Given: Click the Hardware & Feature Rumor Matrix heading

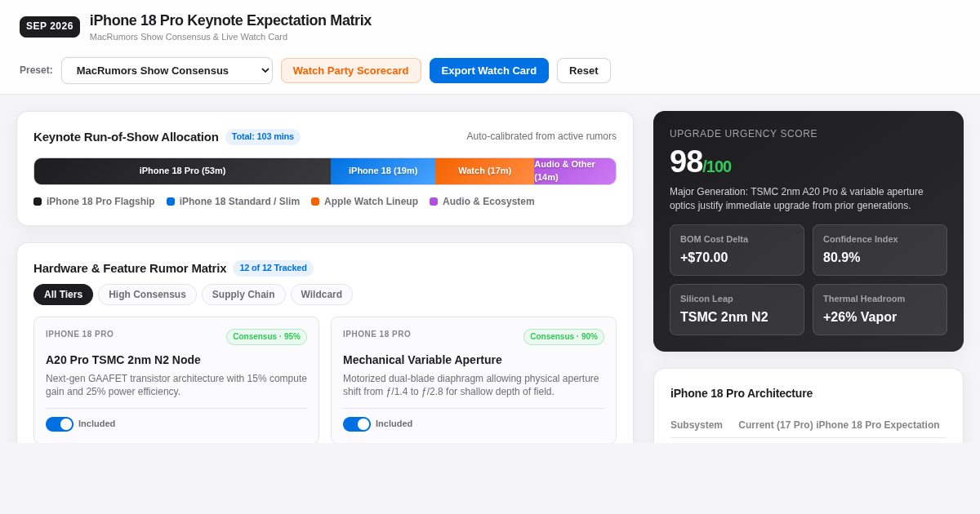Looking at the screenshot, I should click(130, 268).
